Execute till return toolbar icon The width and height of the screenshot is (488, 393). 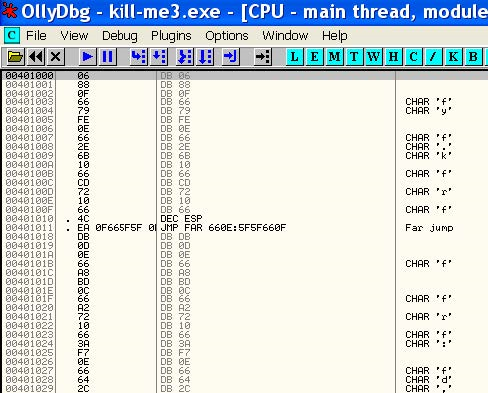[x=230, y=57]
